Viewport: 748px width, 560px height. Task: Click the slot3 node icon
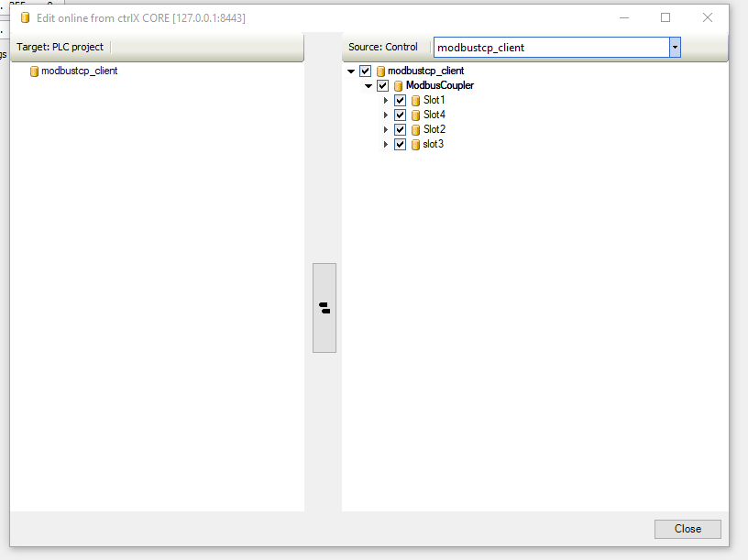click(415, 145)
